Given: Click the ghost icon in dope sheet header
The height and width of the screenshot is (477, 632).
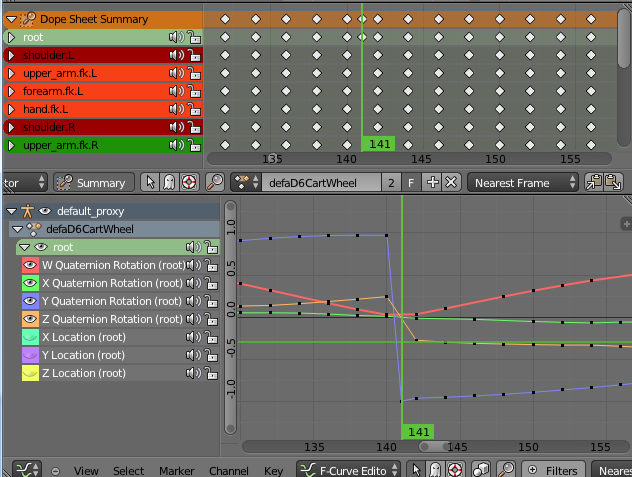Looking at the screenshot, I should pos(170,182).
